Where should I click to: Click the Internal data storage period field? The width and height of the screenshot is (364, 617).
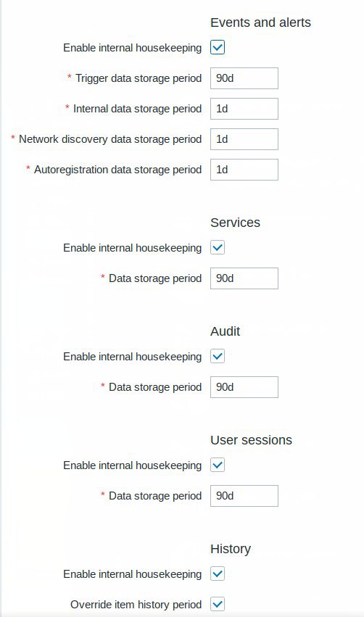coord(244,109)
